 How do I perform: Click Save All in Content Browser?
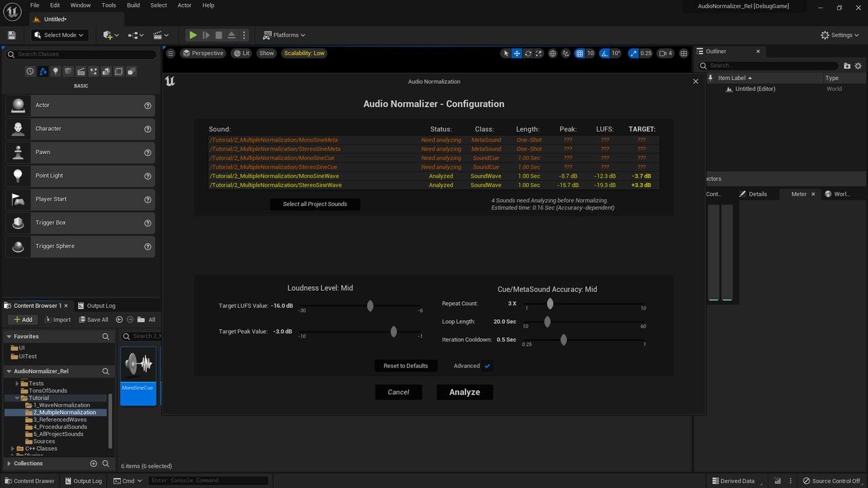94,320
